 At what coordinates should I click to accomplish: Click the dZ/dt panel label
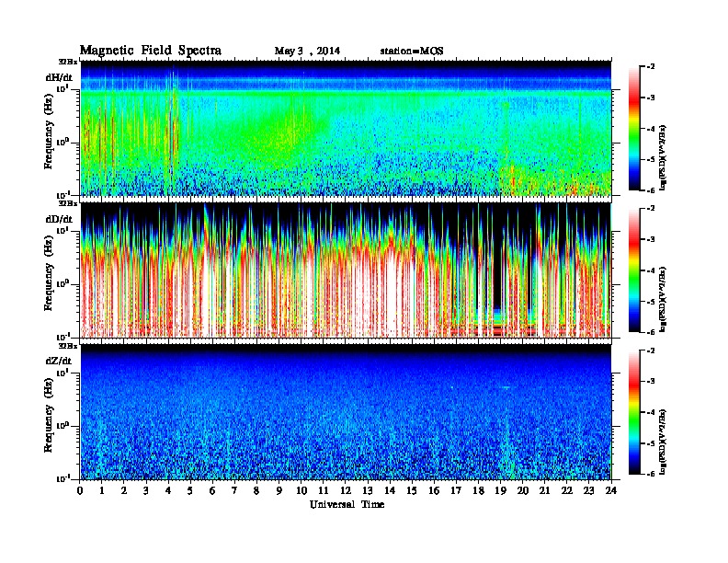point(59,361)
